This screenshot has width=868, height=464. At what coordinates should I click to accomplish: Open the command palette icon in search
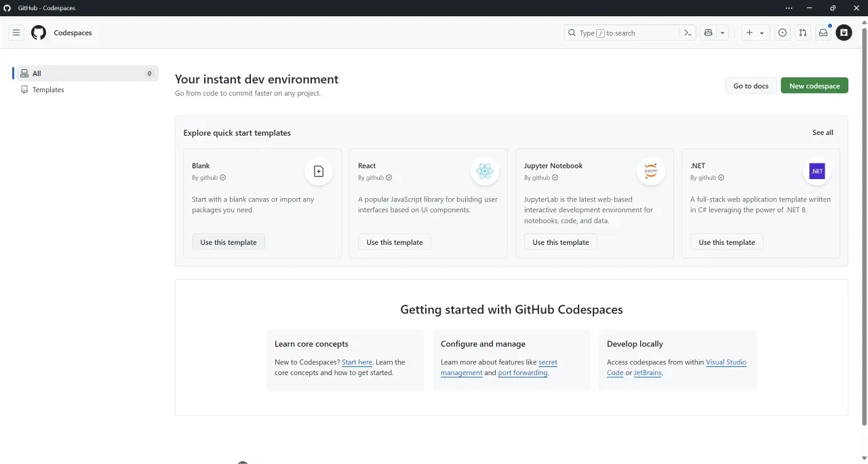tap(688, 33)
